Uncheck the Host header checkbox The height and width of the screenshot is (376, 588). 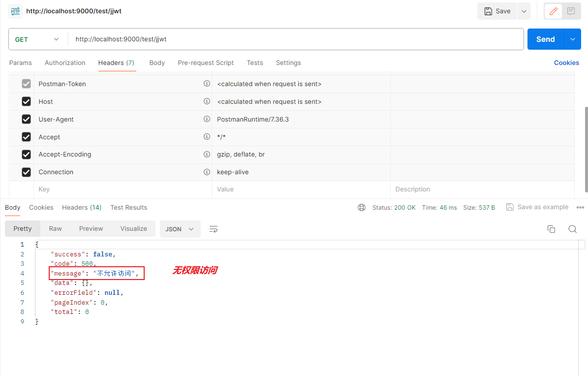(26, 101)
